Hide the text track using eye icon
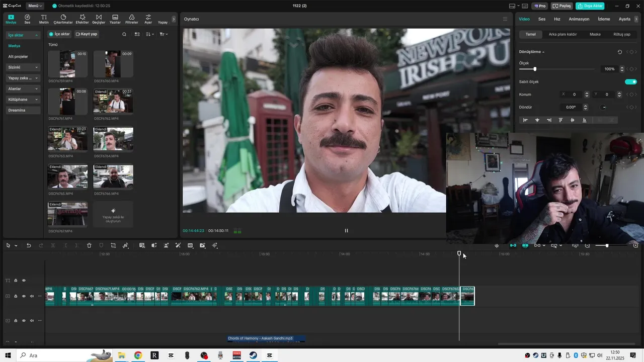Screen dimensions: 644x362 coord(24,281)
